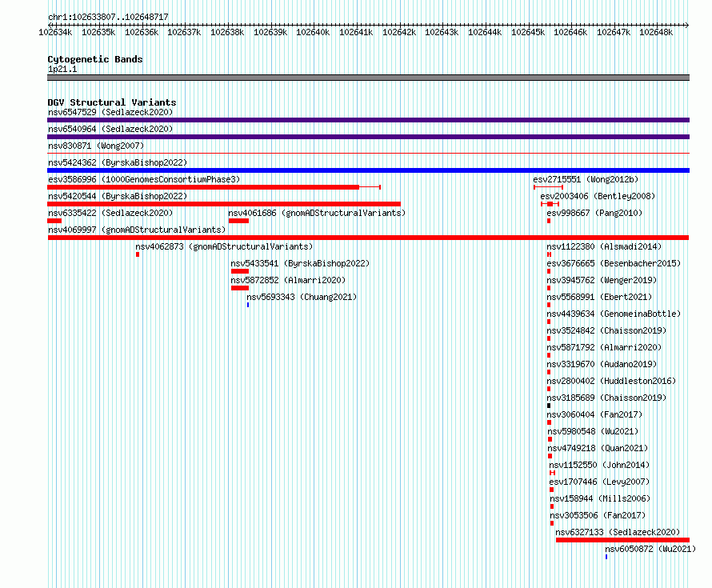Click the nsv6050872 (Wu2021) label
712x588 pixels.
coord(650,549)
